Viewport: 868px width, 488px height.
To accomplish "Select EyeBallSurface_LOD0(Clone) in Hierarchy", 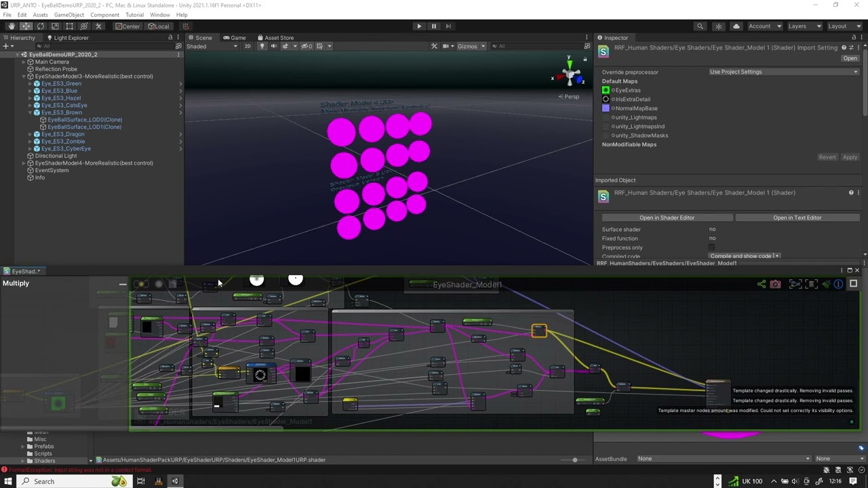I will (85, 120).
